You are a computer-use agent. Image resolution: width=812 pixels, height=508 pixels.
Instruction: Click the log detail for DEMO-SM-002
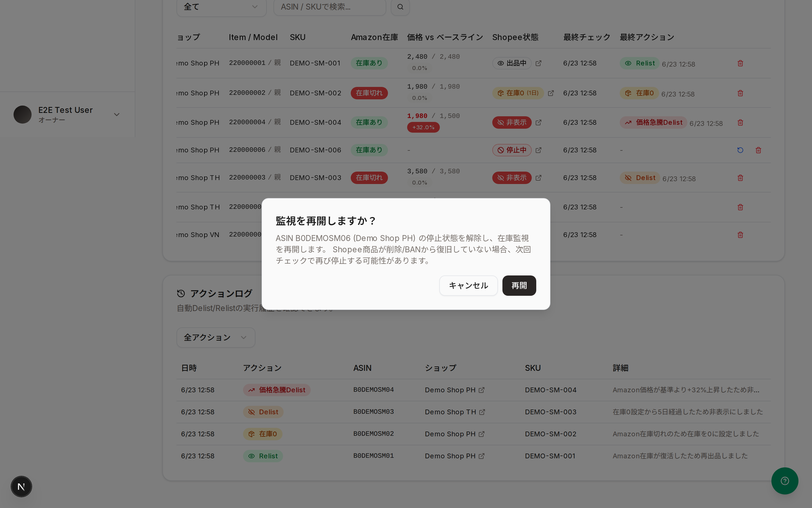[x=685, y=434]
